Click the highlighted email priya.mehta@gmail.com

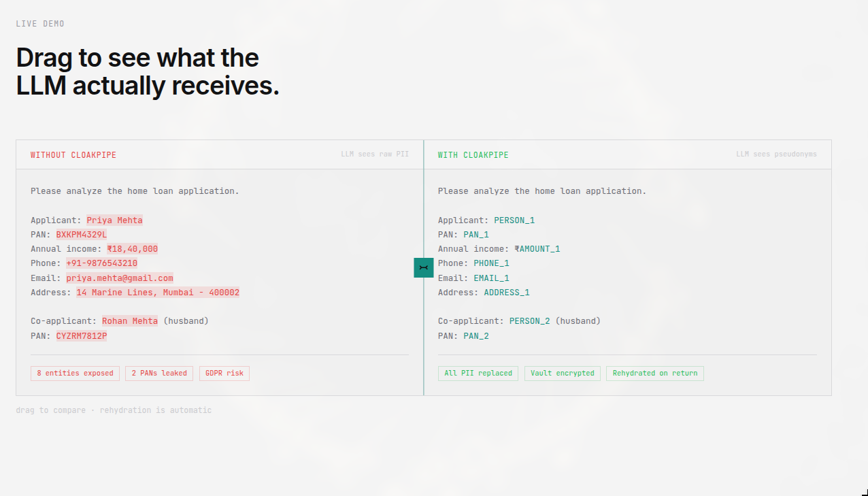tap(120, 278)
